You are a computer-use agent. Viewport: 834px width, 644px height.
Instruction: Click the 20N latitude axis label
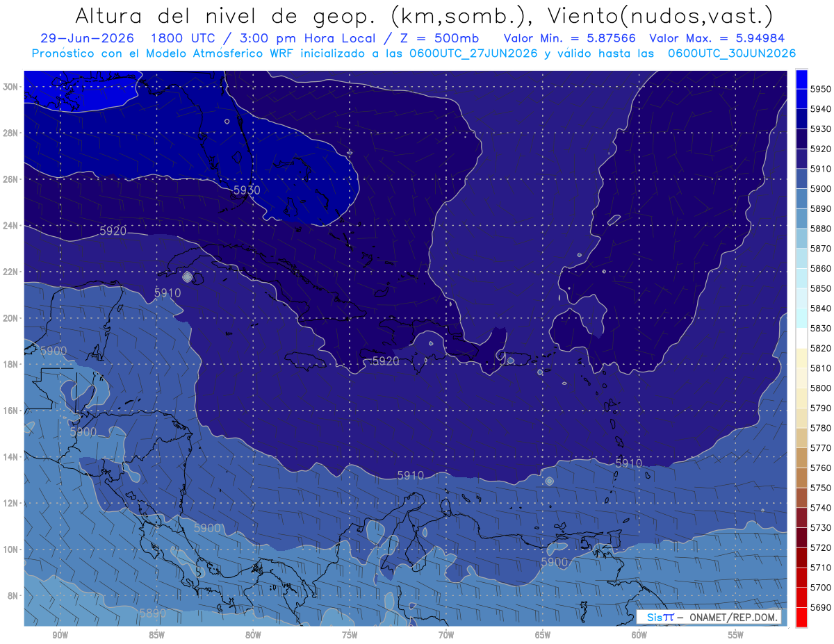(x=10, y=318)
